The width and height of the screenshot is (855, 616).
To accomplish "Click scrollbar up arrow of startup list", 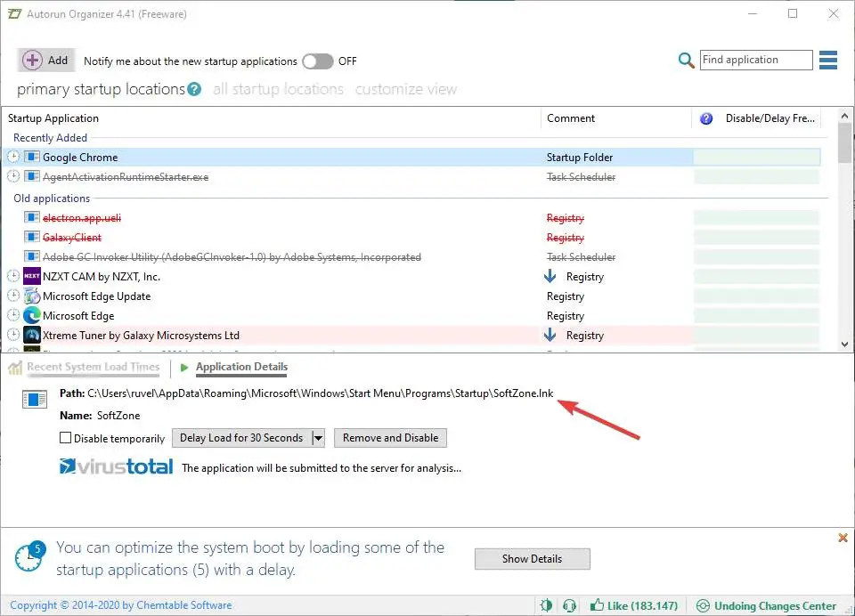I will 844,116.
